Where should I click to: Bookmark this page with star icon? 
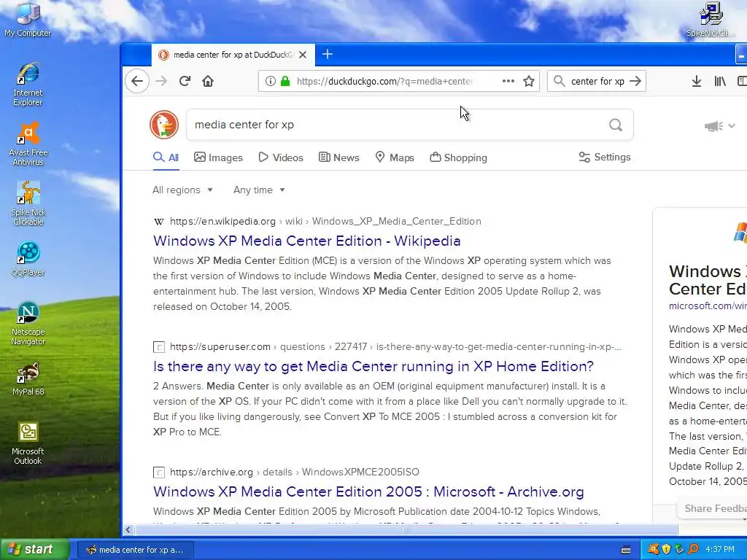[x=529, y=82]
